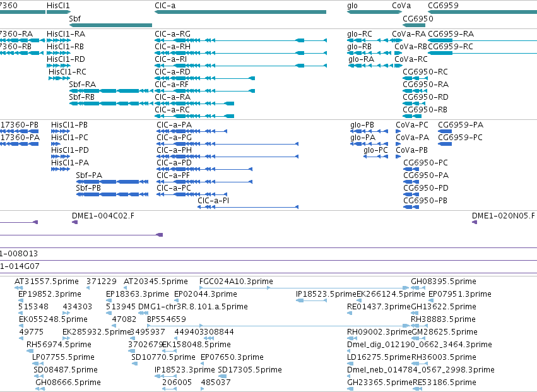Click the glo-RA transcript label
Viewport: 537px width, 392px height.
click(x=362, y=59)
